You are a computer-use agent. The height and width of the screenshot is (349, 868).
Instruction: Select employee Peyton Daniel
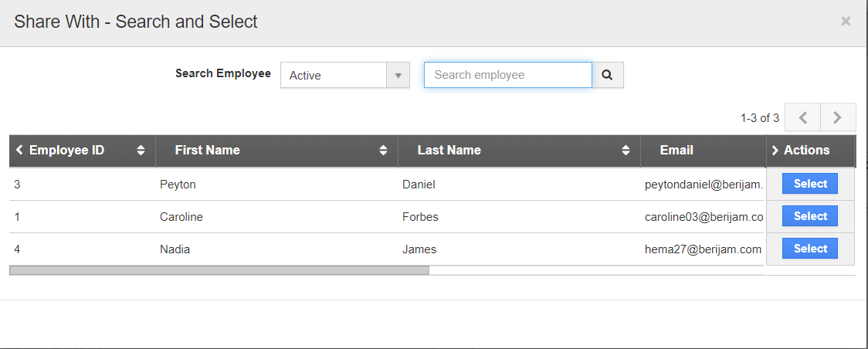coord(810,184)
